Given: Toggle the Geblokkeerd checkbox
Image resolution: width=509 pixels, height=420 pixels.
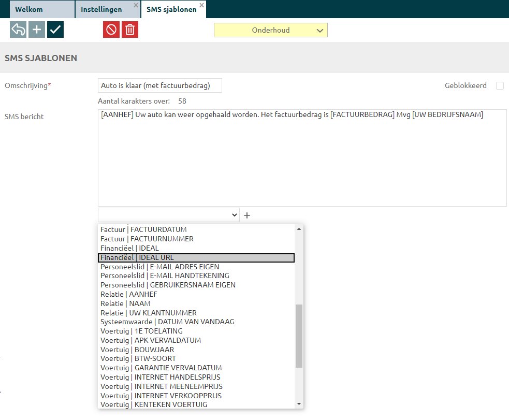Looking at the screenshot, I should point(500,86).
